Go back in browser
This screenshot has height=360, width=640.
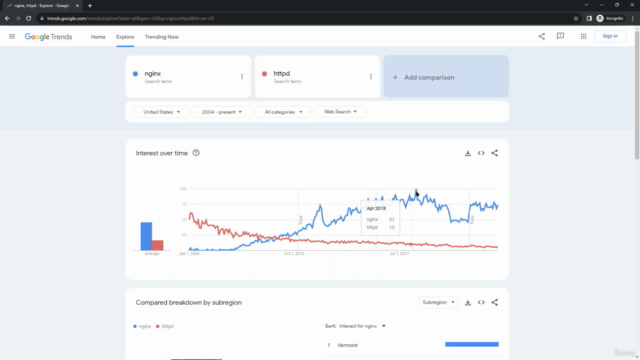coord(7,18)
